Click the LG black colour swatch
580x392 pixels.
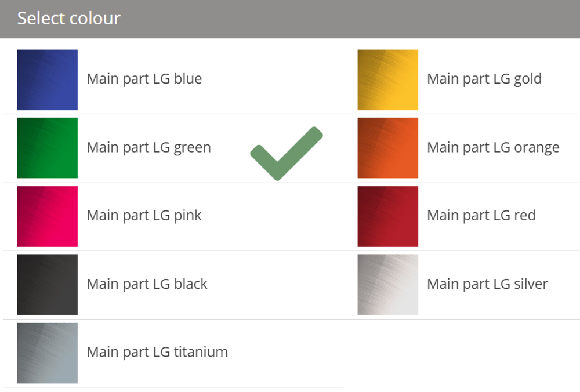[47, 285]
